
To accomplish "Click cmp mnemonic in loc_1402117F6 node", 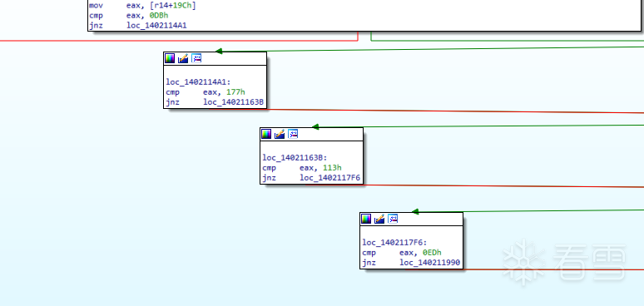I will (369, 253).
